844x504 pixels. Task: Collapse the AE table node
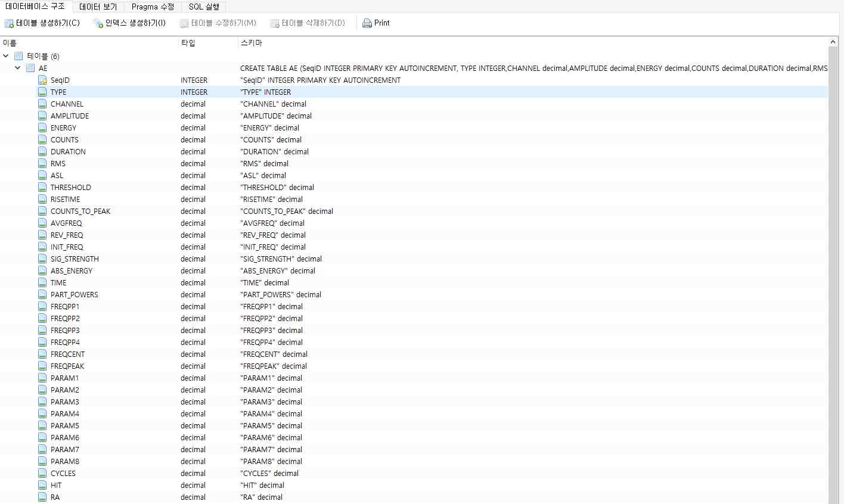18,68
